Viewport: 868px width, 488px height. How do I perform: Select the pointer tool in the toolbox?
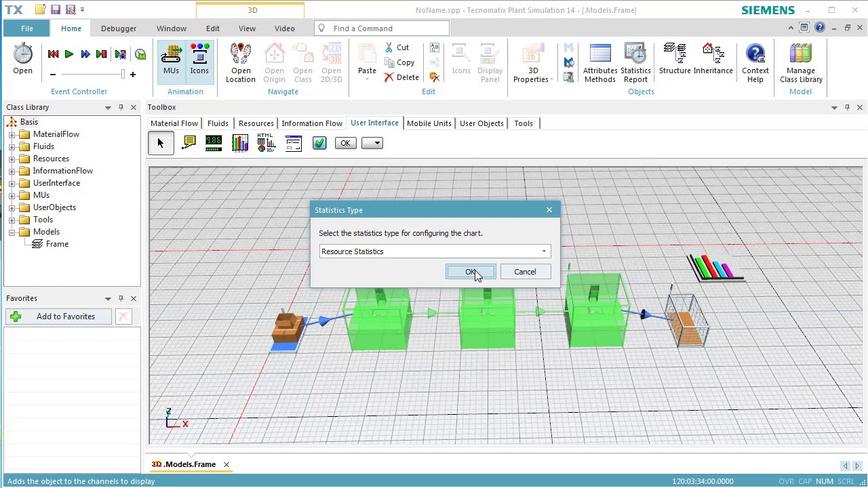coord(161,143)
